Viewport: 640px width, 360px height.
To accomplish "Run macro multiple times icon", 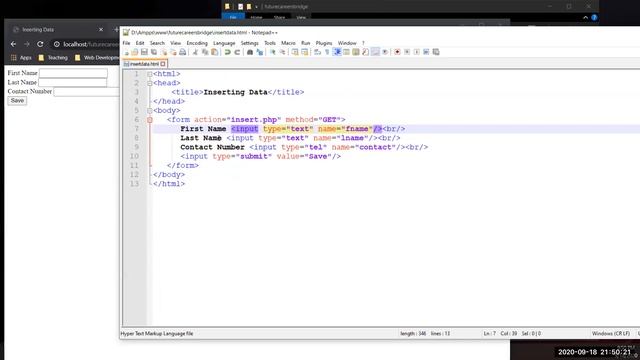I will pos(426,52).
